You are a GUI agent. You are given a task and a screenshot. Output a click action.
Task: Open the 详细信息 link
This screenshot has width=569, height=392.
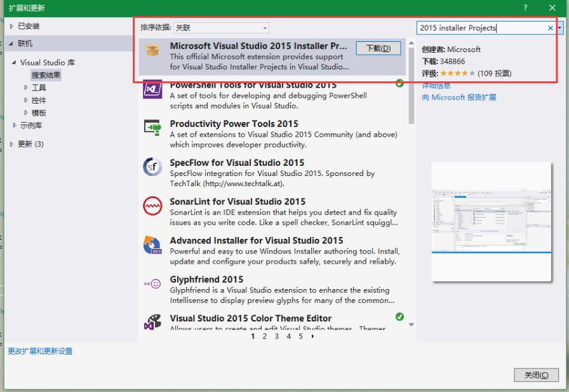[x=436, y=86]
